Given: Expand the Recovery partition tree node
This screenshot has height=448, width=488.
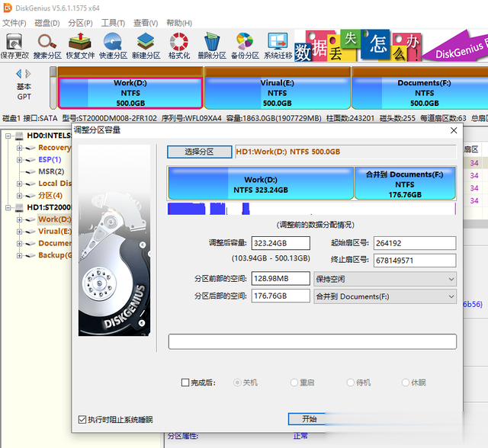Looking at the screenshot, I should (x=19, y=148).
